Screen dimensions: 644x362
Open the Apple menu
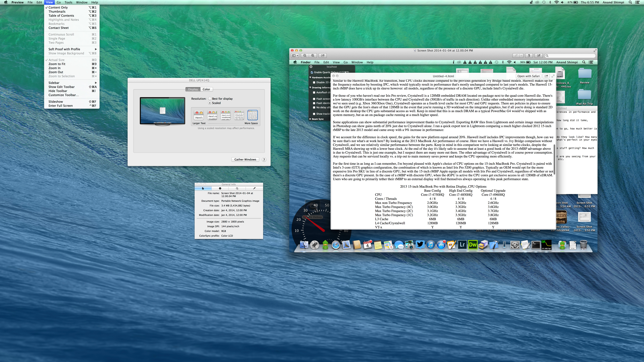click(6, 2)
